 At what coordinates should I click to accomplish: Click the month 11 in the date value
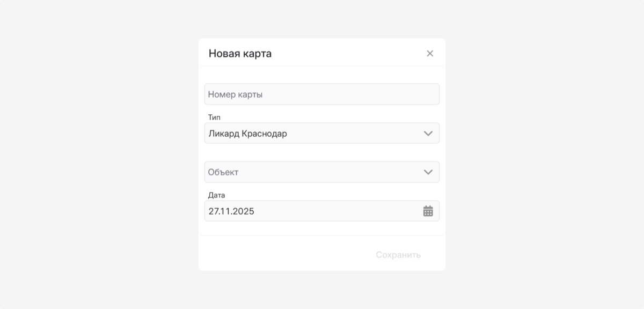(226, 211)
